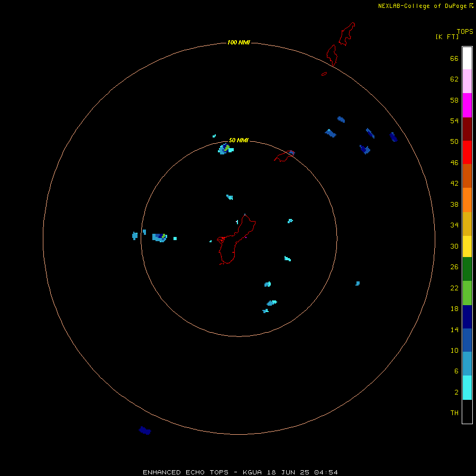Click the "6" legend value
The height and width of the screenshot is (476, 476).
coord(456,371)
